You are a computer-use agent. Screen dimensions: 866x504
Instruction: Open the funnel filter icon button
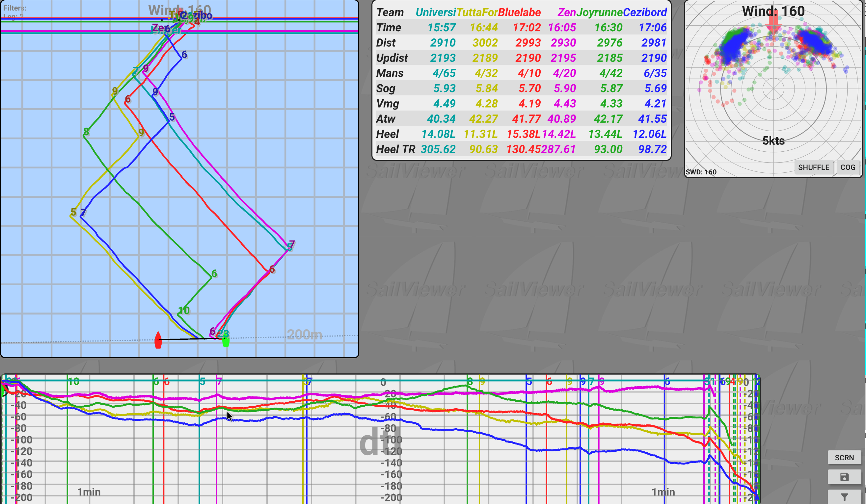coord(844,497)
